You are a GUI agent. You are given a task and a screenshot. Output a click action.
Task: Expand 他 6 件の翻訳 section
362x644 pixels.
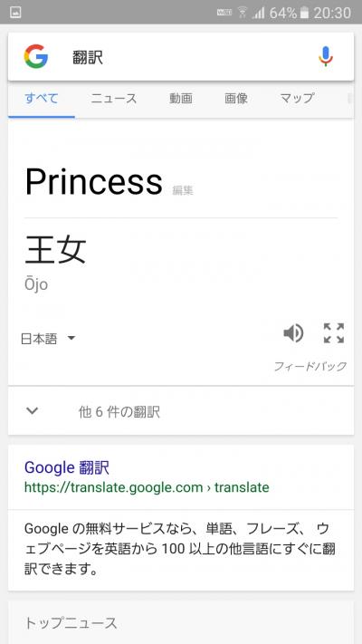(181, 411)
